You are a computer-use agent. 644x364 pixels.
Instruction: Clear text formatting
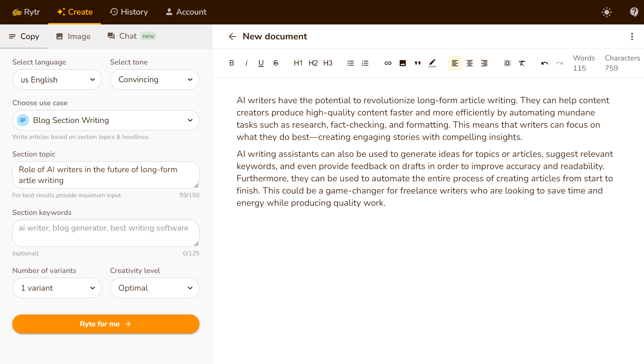pyautogui.click(x=522, y=63)
